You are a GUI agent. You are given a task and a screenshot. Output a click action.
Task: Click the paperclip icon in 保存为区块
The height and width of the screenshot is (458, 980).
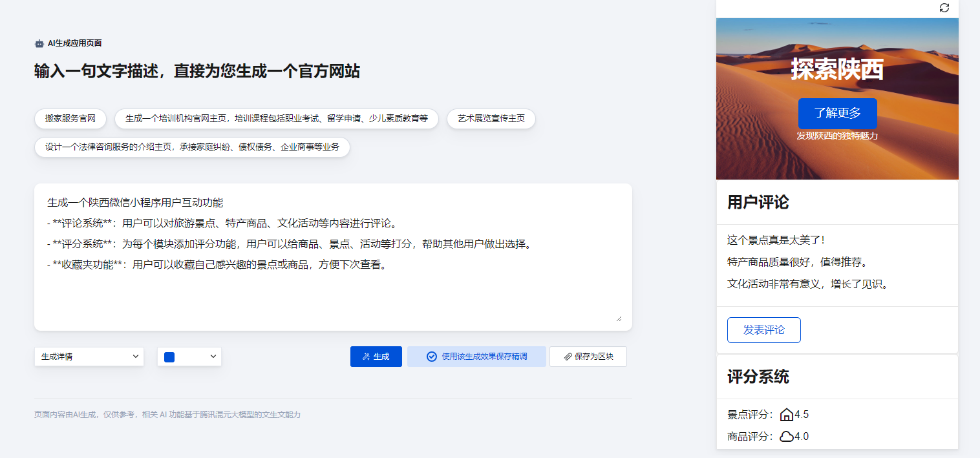pos(568,357)
